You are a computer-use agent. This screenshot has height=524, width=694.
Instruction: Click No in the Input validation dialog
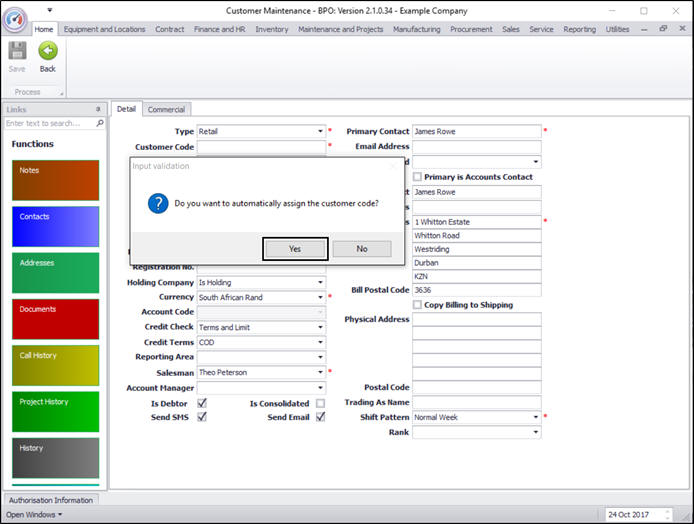362,249
